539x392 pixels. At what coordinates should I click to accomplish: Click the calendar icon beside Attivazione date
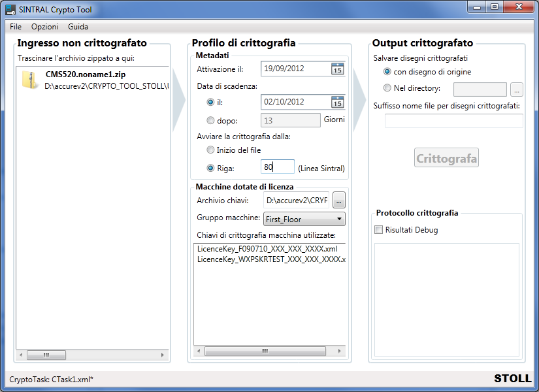coord(337,69)
